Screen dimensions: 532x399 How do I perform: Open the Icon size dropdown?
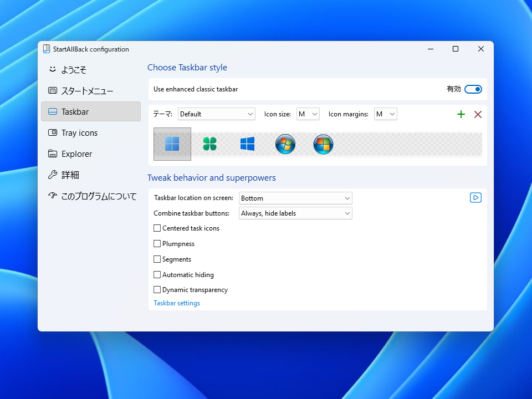click(x=308, y=114)
